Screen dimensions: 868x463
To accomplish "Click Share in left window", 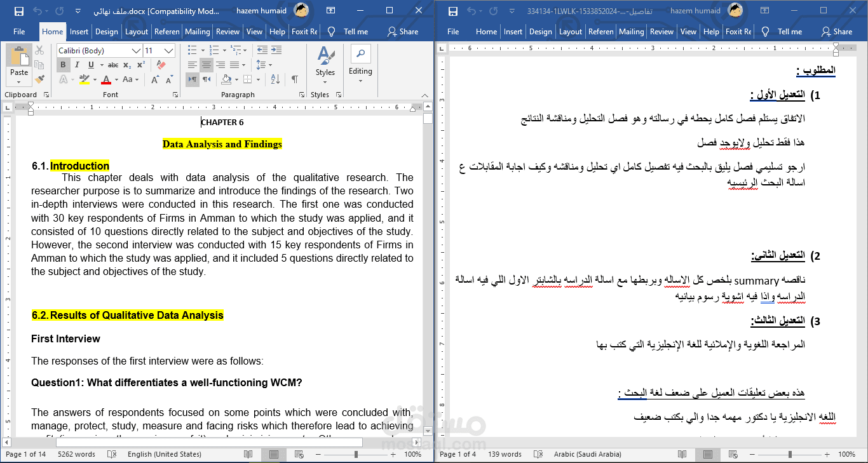I will (x=402, y=31).
